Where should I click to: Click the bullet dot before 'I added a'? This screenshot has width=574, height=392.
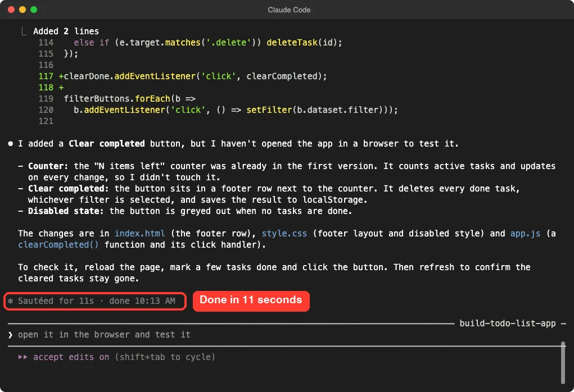coord(11,144)
